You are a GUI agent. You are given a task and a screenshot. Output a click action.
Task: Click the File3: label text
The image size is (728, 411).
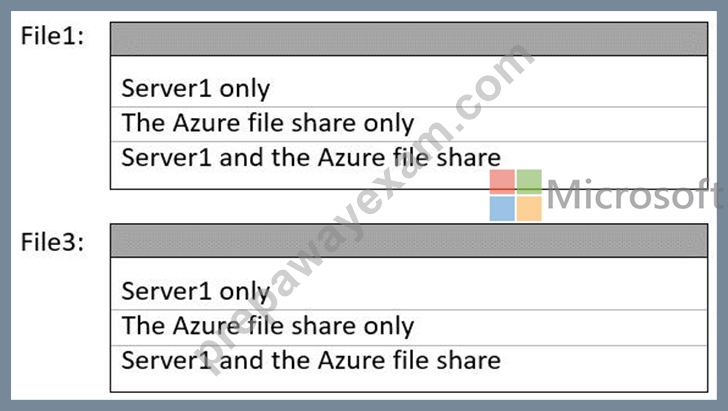(x=52, y=242)
